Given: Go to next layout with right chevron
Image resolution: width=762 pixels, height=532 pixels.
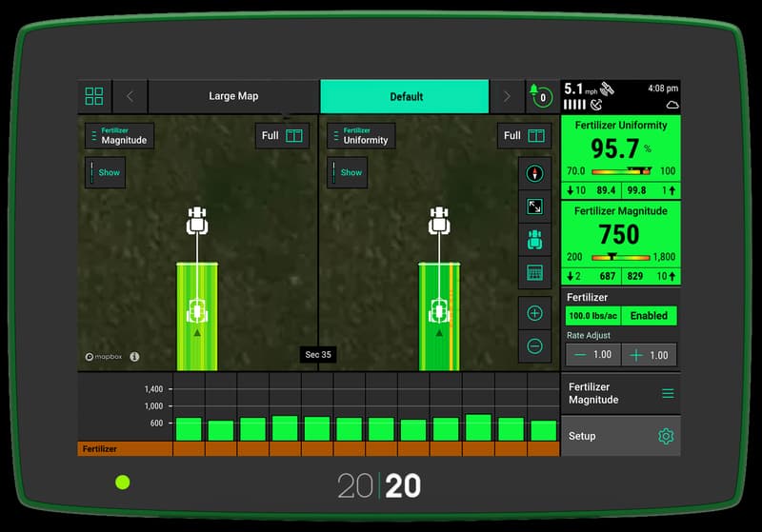Looking at the screenshot, I should 507,96.
